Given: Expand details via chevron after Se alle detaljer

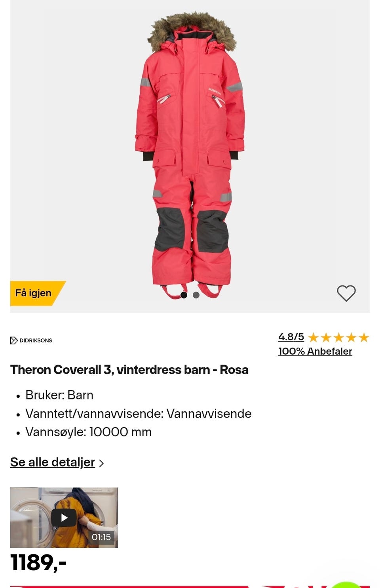Looking at the screenshot, I should tap(101, 463).
